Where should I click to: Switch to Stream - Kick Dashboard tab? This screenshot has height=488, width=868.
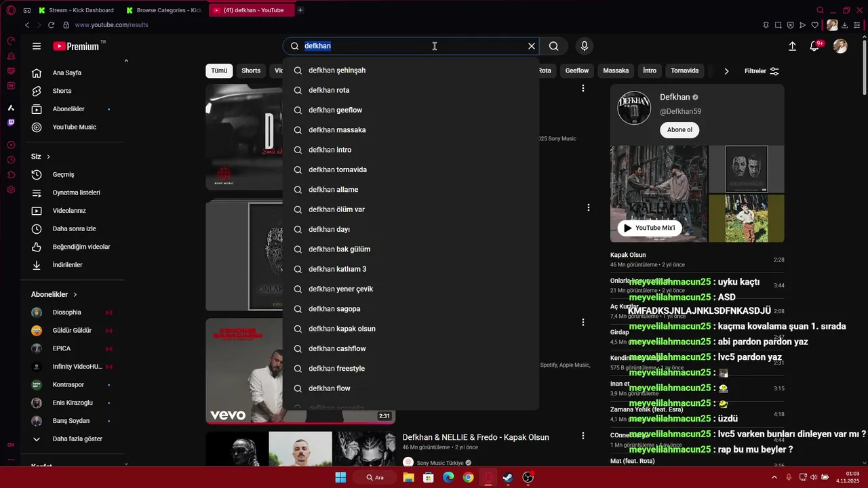click(76, 10)
